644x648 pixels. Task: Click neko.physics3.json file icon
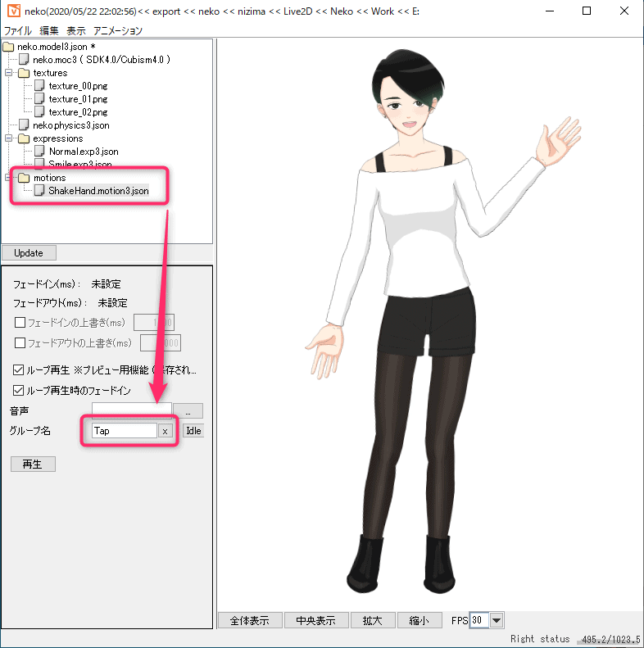tap(24, 125)
